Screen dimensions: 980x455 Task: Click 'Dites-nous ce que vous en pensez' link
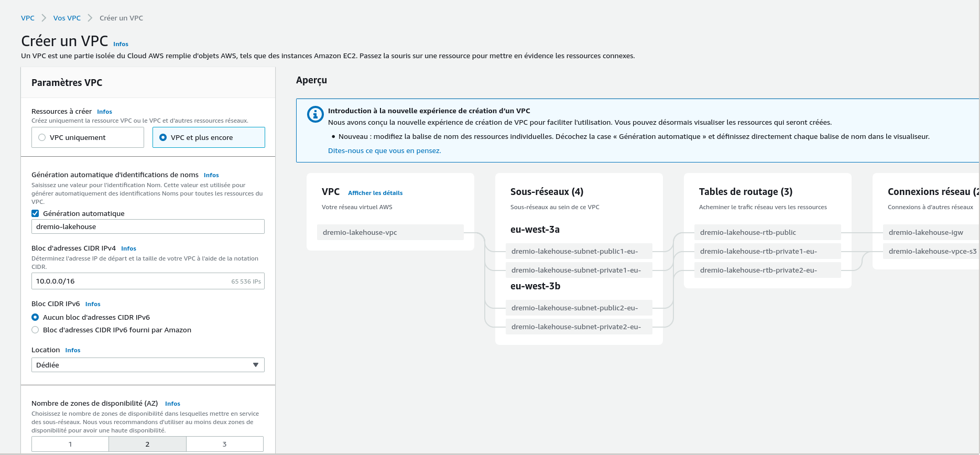point(385,150)
